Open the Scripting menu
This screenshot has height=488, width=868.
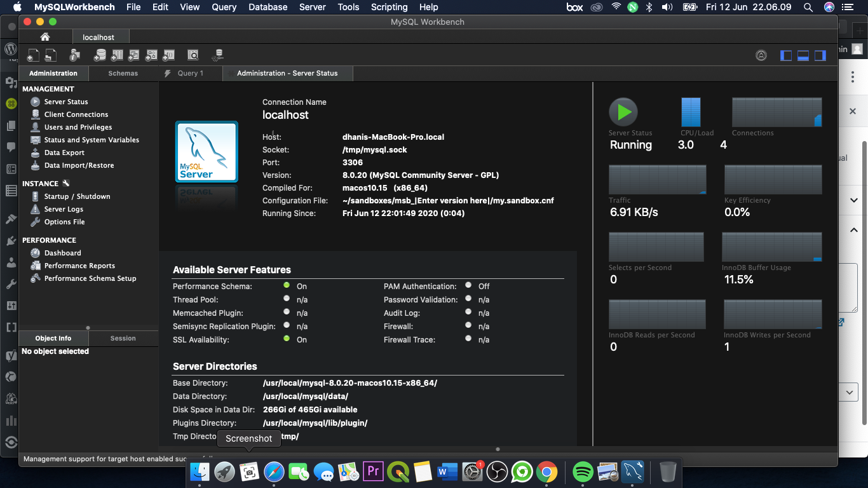click(x=389, y=7)
